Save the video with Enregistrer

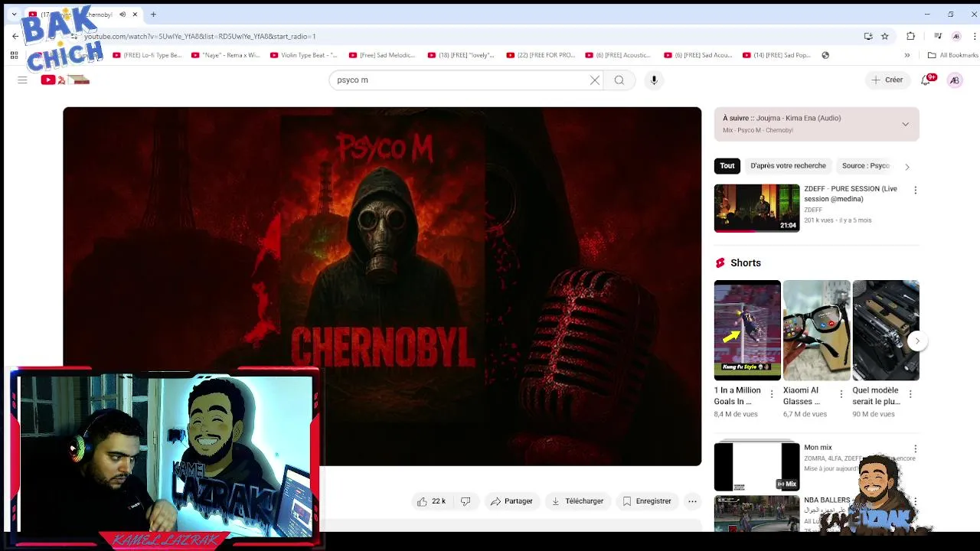coord(647,501)
